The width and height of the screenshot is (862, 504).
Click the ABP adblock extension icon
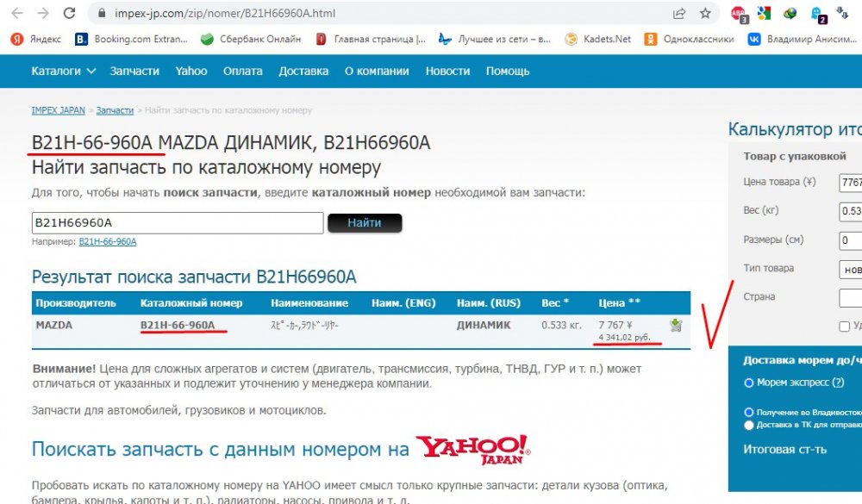(x=739, y=14)
